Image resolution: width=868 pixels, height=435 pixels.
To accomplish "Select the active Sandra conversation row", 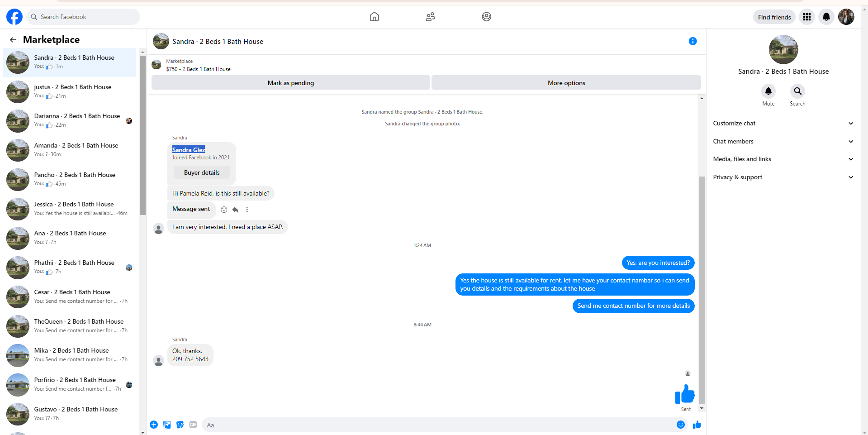I will [x=70, y=62].
